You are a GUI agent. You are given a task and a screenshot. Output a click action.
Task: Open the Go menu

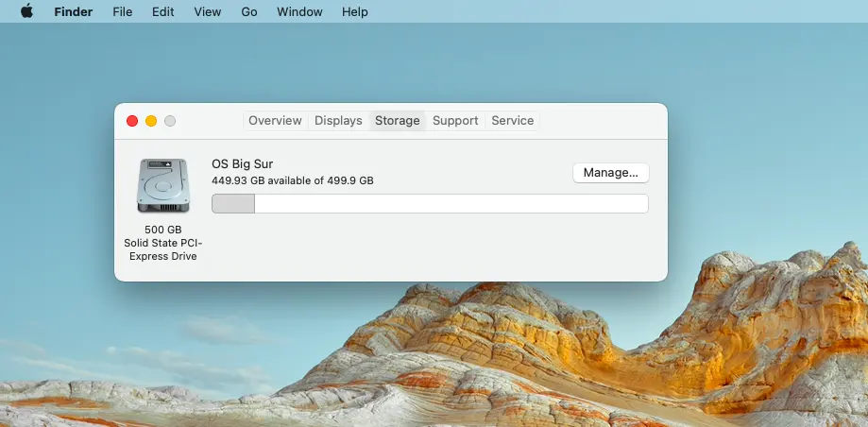pos(249,11)
